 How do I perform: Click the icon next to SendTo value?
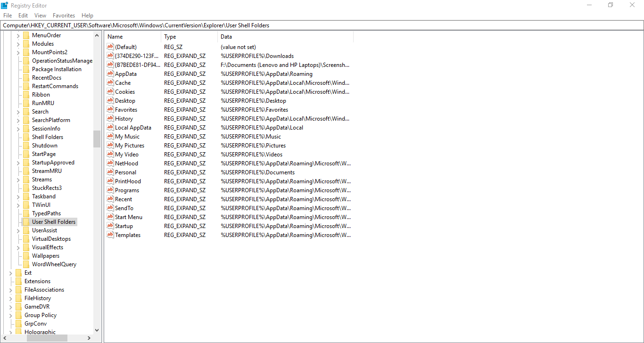[110, 208]
